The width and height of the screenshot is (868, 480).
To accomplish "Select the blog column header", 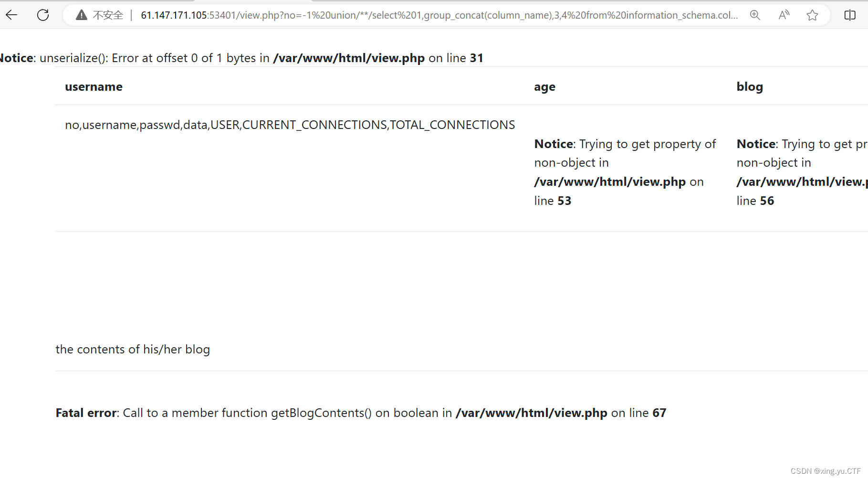I will [750, 86].
